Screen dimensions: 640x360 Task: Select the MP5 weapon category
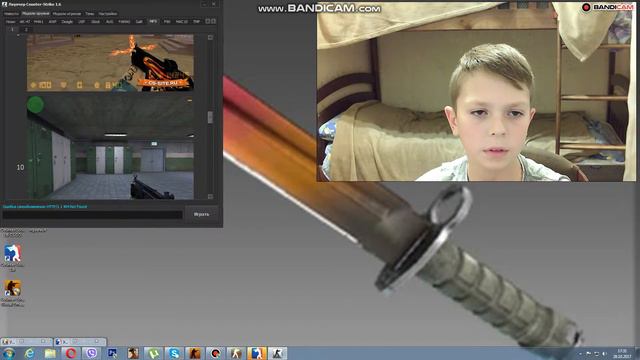153,21
